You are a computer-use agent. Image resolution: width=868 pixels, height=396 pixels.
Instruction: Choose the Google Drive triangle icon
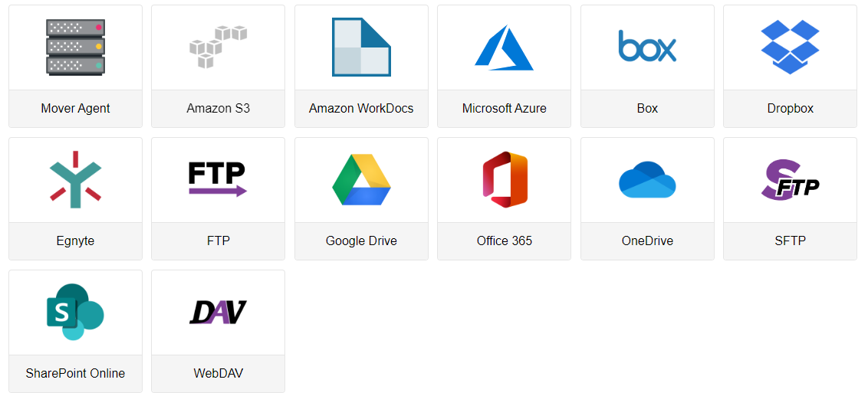(x=361, y=180)
